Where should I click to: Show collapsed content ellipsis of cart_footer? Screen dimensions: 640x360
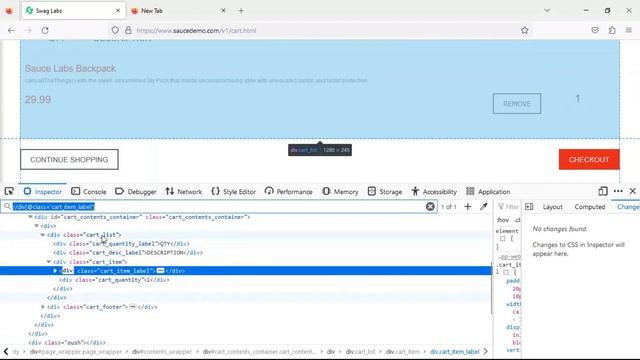pos(133,307)
